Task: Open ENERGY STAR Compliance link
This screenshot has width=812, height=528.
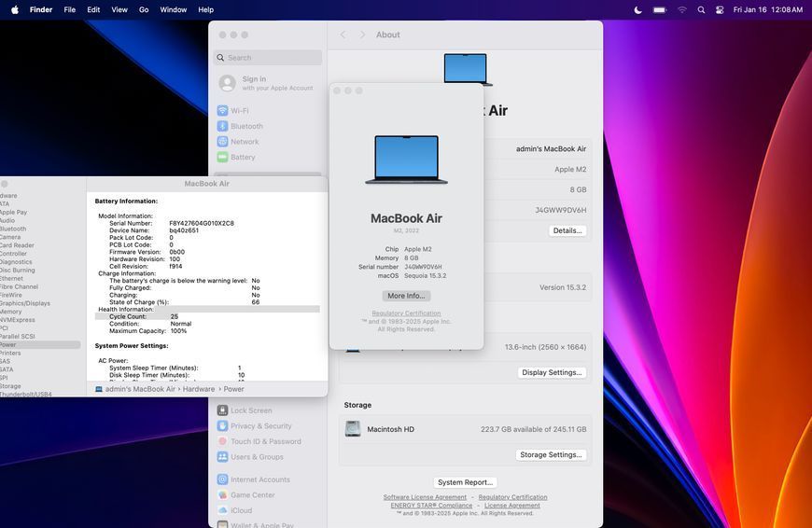Action: [x=431, y=506]
